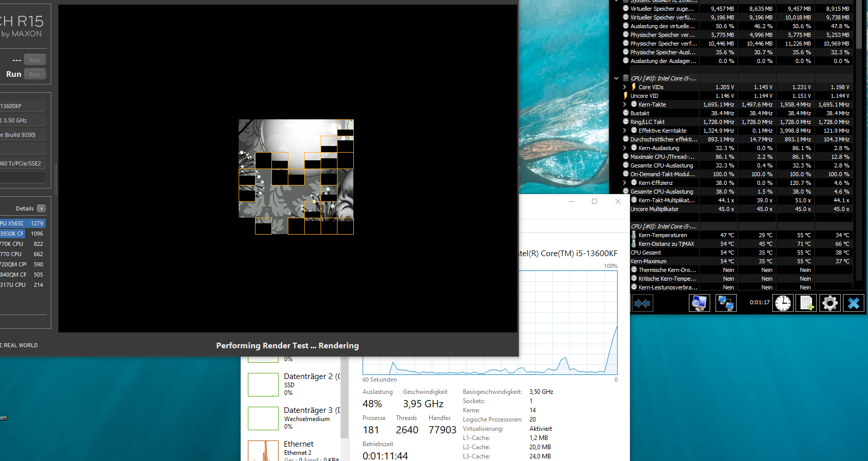Click the clock icon beside Bustakt
This screenshot has height=461, width=868.
pyautogui.click(x=626, y=113)
